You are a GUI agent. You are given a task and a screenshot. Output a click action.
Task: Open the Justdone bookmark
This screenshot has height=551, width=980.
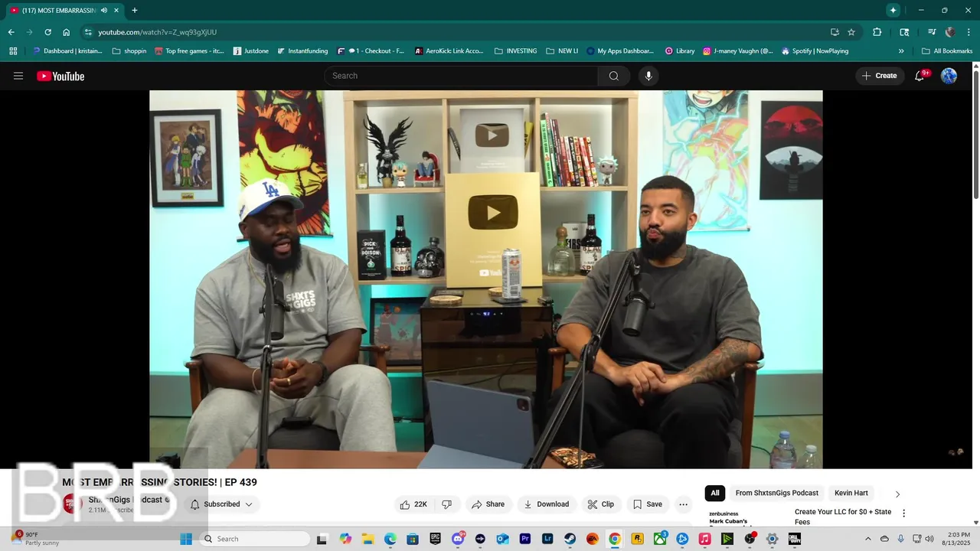coord(250,51)
